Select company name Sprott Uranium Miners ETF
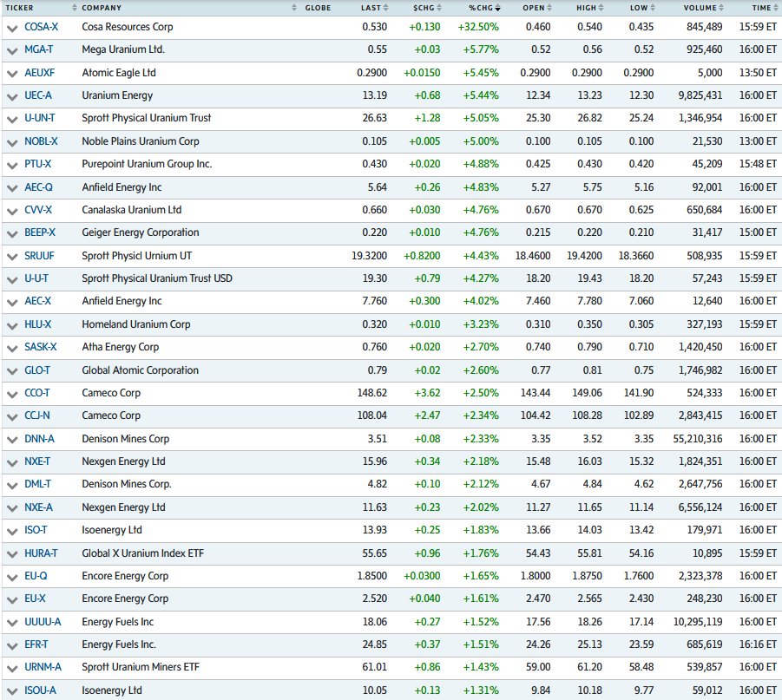 tap(141, 667)
